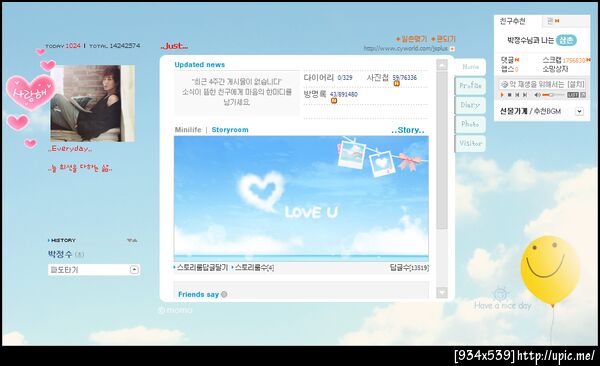Skip to previous BGM track

[x=517, y=95]
